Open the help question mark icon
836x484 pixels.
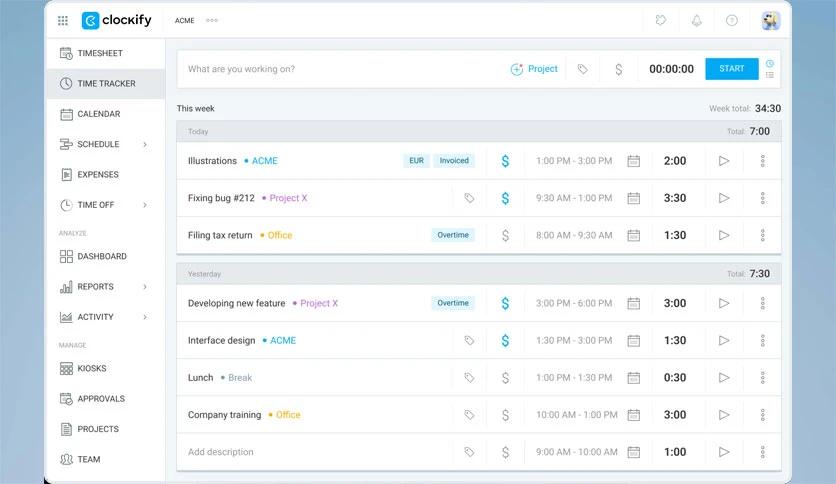[x=732, y=20]
